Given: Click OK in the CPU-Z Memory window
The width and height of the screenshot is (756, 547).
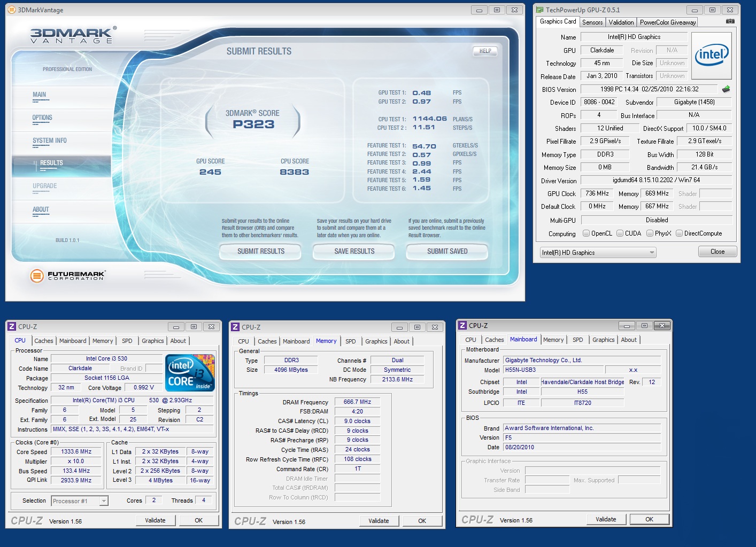Looking at the screenshot, I should [422, 521].
